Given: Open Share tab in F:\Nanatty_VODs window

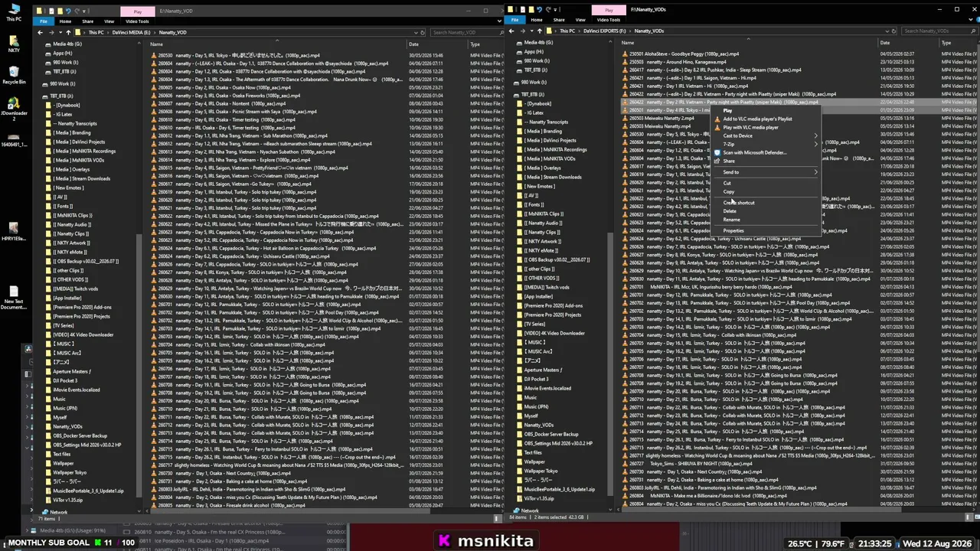Looking at the screenshot, I should click(x=559, y=20).
